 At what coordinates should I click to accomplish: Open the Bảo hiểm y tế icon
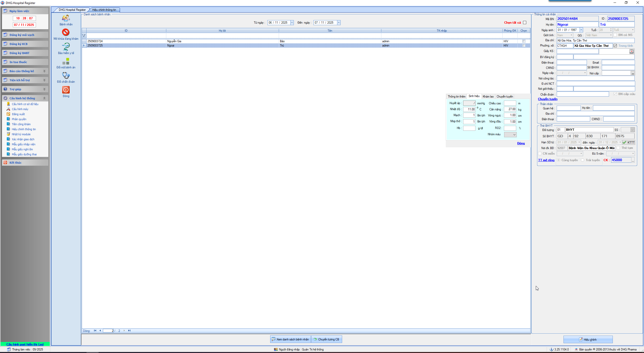coord(66,47)
